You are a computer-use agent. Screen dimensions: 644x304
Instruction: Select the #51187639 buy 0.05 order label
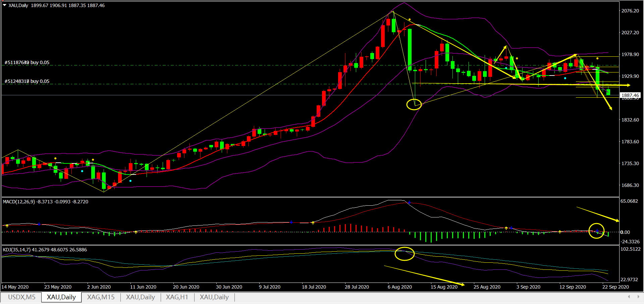click(x=27, y=63)
